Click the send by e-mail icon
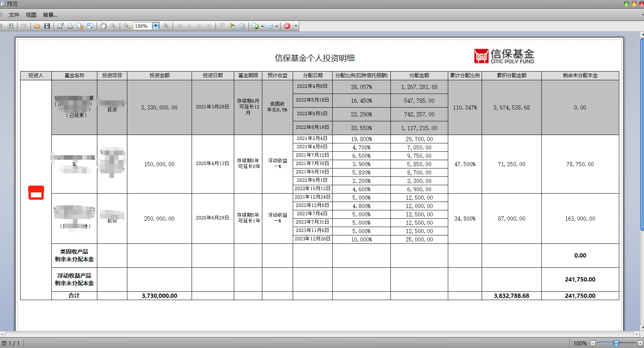 (270, 26)
